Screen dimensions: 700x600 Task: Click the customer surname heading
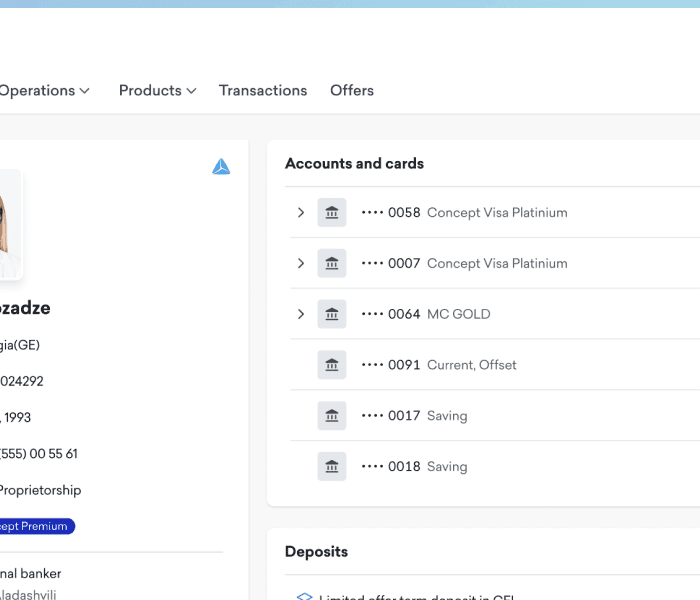tap(25, 308)
